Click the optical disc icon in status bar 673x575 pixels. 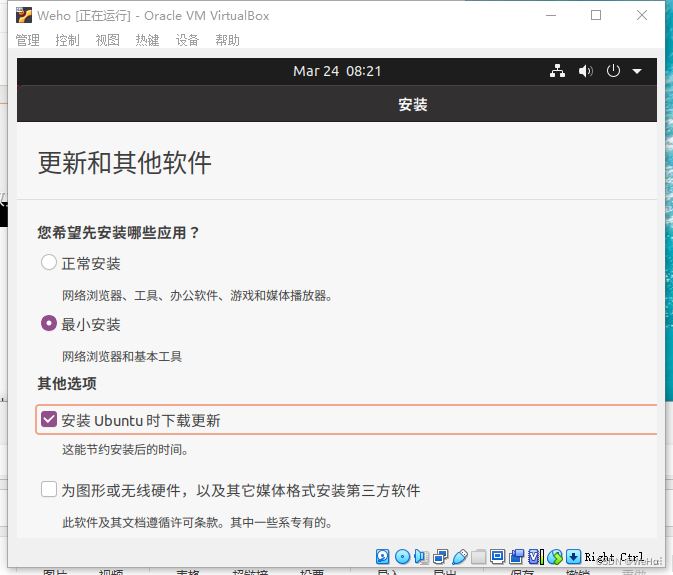tap(402, 557)
